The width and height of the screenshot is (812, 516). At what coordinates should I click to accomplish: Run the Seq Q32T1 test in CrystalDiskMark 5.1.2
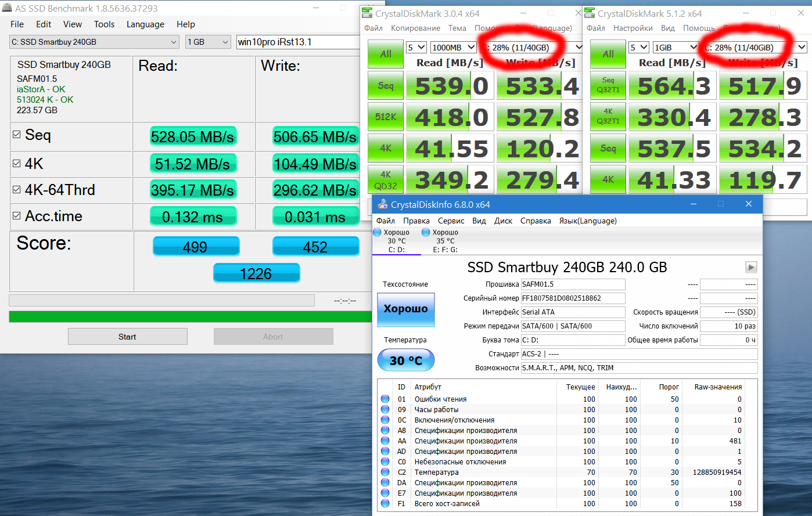click(x=608, y=85)
